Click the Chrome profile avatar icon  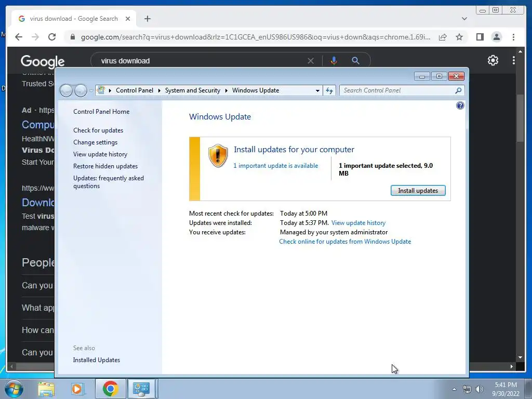tap(496, 37)
